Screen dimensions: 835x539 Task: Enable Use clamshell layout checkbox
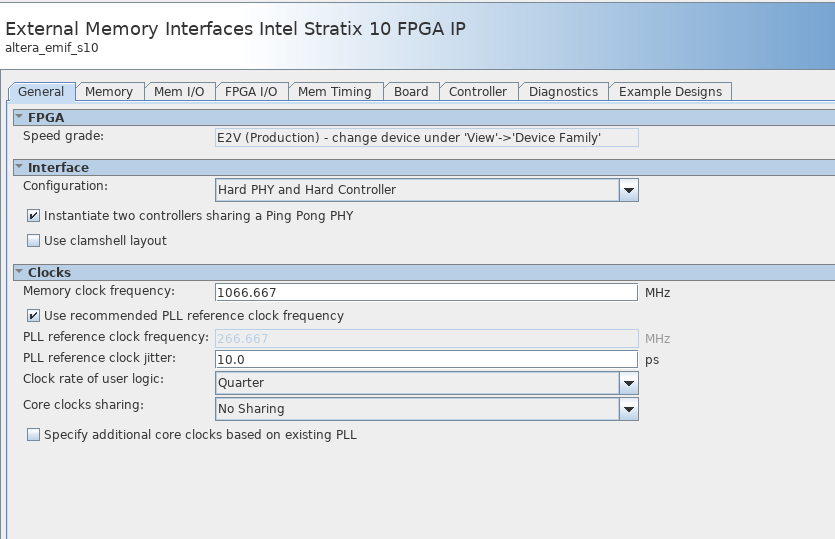tap(34, 241)
